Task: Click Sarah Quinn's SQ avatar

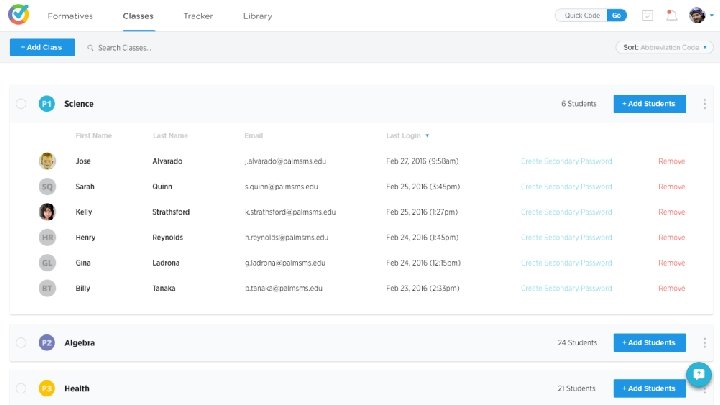Action: pos(47,186)
